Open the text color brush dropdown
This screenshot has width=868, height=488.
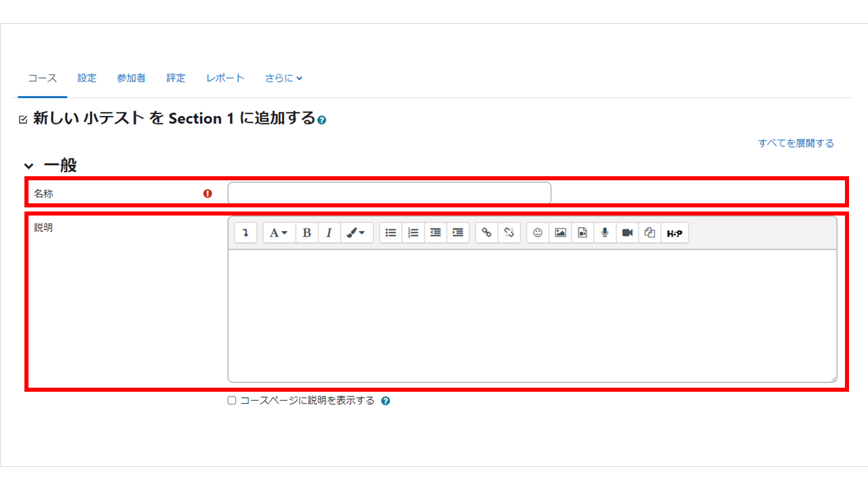(357, 232)
